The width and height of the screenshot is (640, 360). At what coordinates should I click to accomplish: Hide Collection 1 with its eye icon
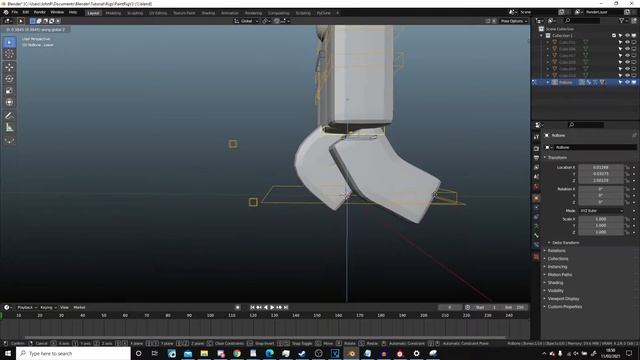coord(627,36)
